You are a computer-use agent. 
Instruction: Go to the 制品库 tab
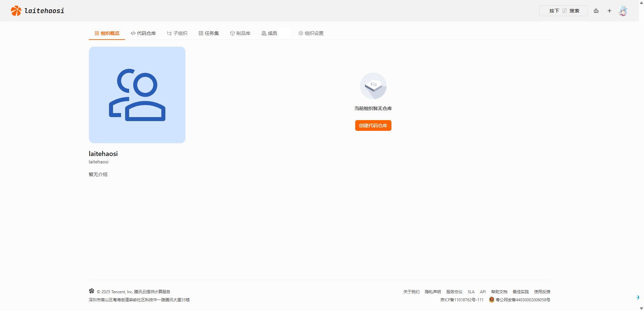pos(240,33)
